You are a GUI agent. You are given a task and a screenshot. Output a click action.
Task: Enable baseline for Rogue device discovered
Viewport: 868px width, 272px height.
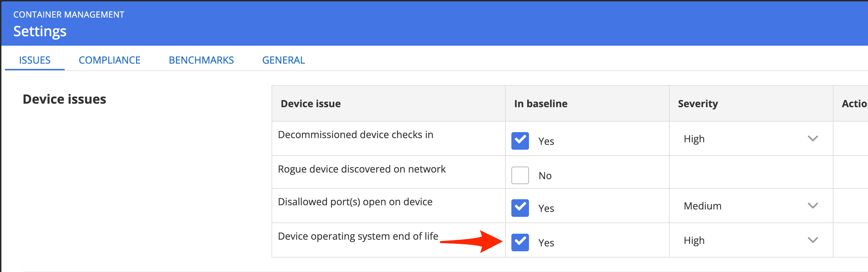pyautogui.click(x=520, y=175)
